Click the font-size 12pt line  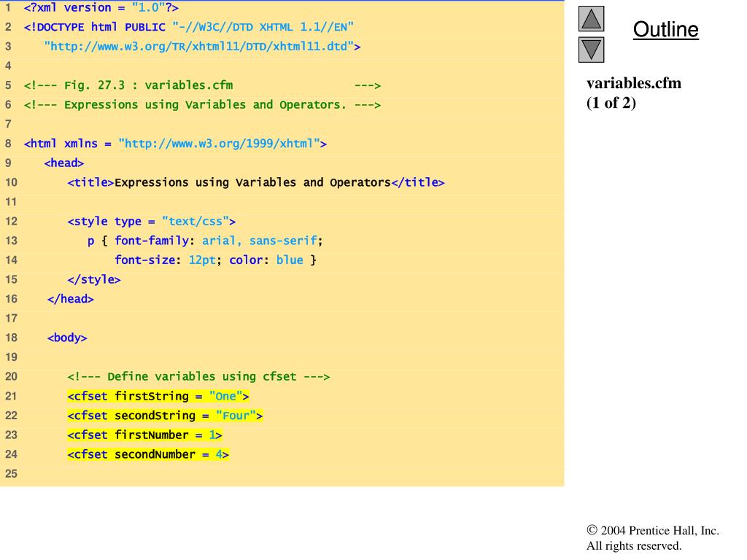215,260
